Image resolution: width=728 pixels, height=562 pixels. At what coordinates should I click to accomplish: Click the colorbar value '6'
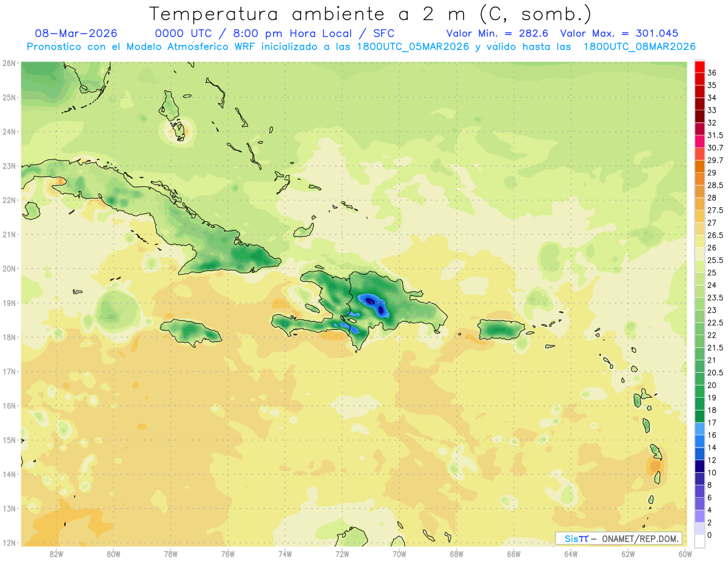(x=710, y=497)
